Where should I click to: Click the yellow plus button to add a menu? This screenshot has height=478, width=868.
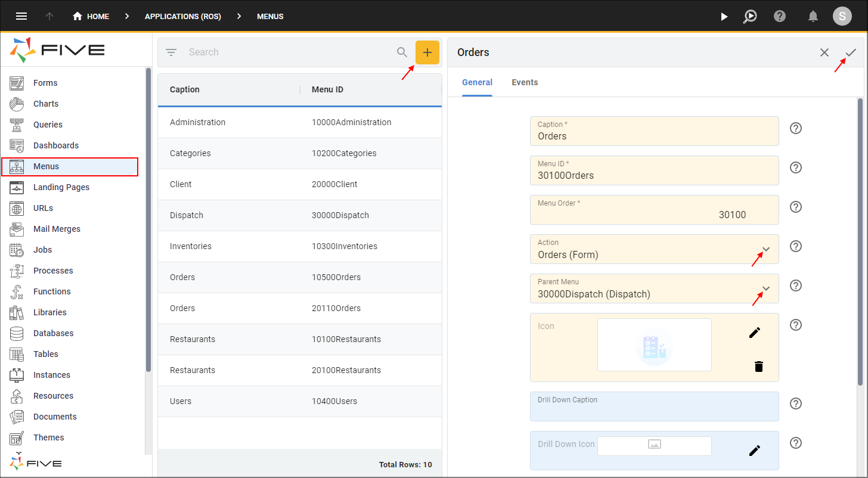pyautogui.click(x=427, y=52)
